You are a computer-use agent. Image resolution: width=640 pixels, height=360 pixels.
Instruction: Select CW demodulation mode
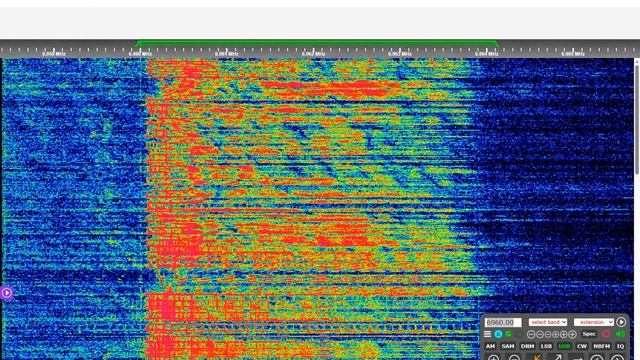582,346
